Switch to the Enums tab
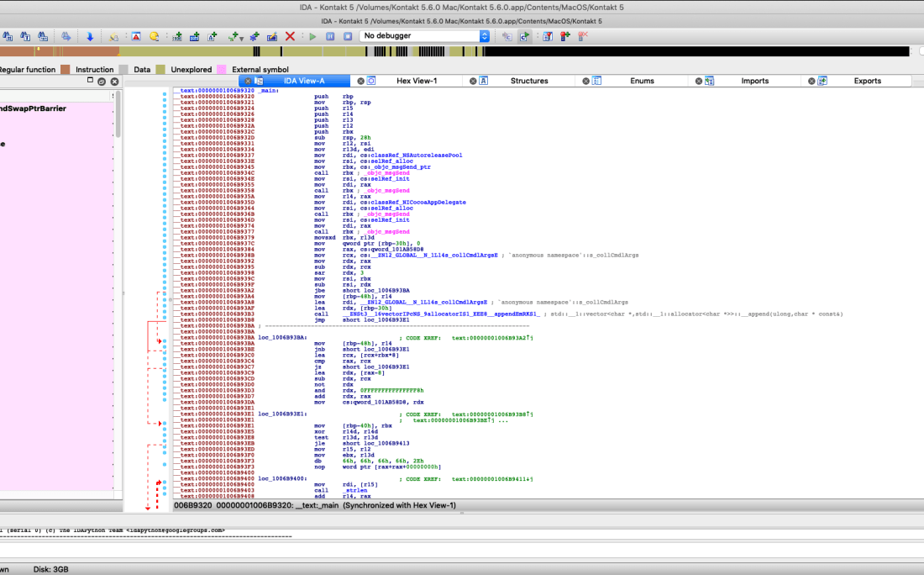Screen dimensions: 924x575 pyautogui.click(x=642, y=81)
